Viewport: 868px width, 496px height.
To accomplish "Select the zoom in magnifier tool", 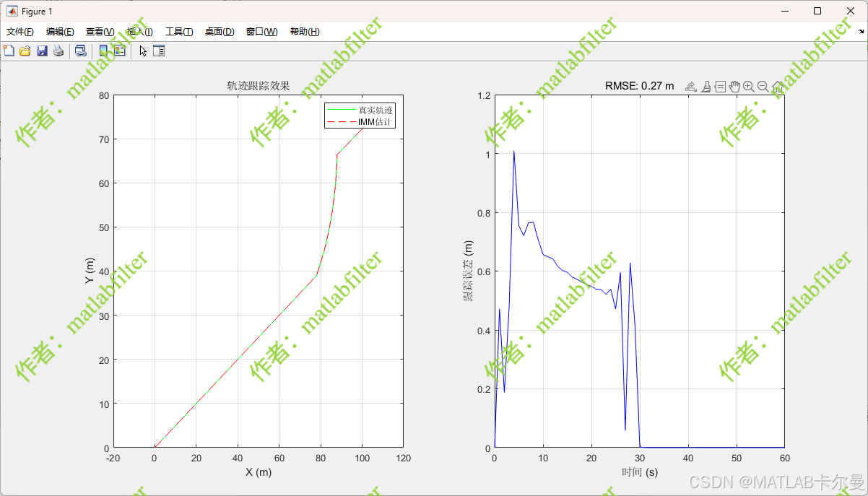I will point(749,87).
